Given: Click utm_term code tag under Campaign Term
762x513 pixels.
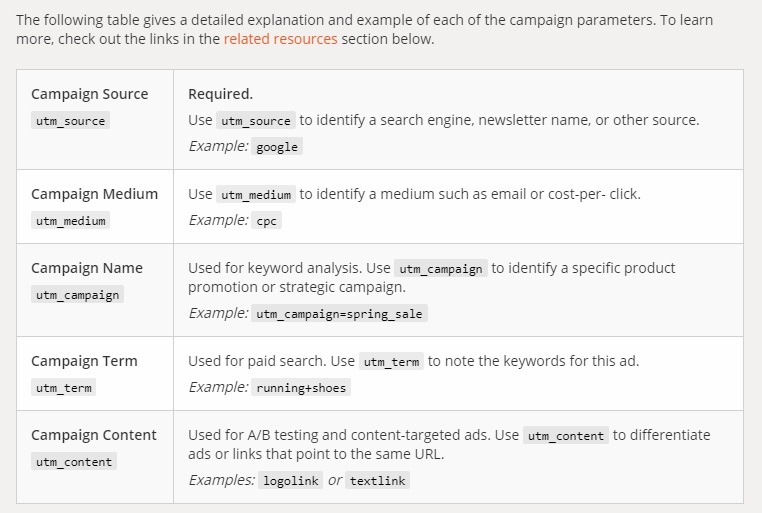Looking at the screenshot, I should [64, 388].
